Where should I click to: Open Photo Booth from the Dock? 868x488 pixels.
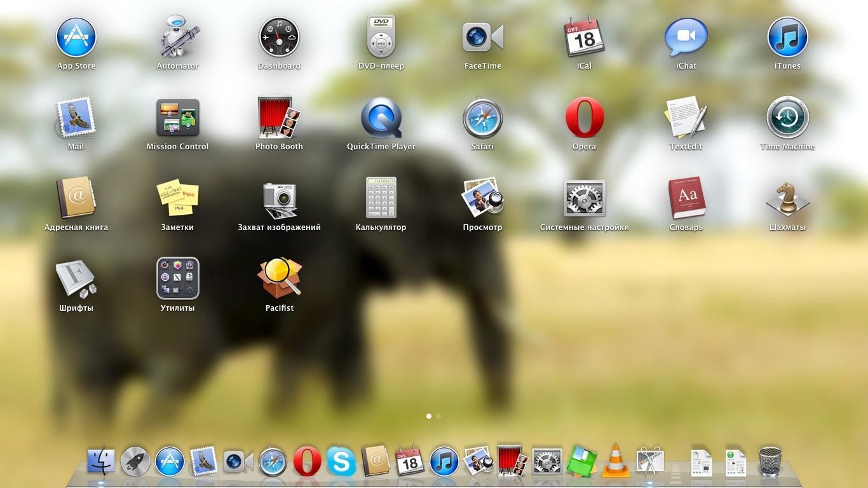[x=513, y=461]
